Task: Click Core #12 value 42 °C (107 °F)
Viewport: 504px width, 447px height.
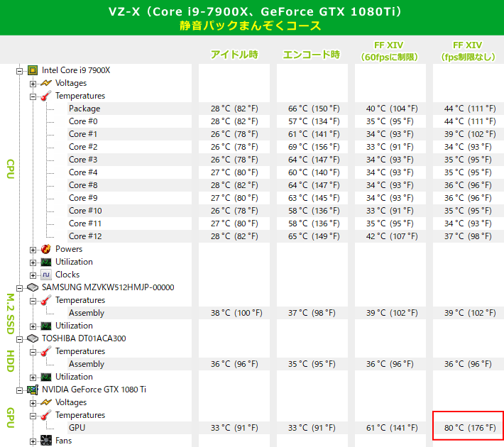Action: (x=392, y=236)
